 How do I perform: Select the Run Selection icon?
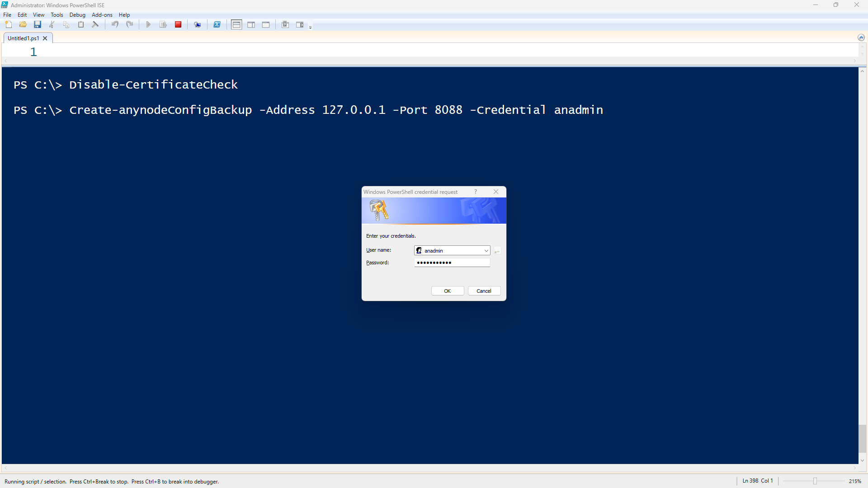tap(163, 24)
